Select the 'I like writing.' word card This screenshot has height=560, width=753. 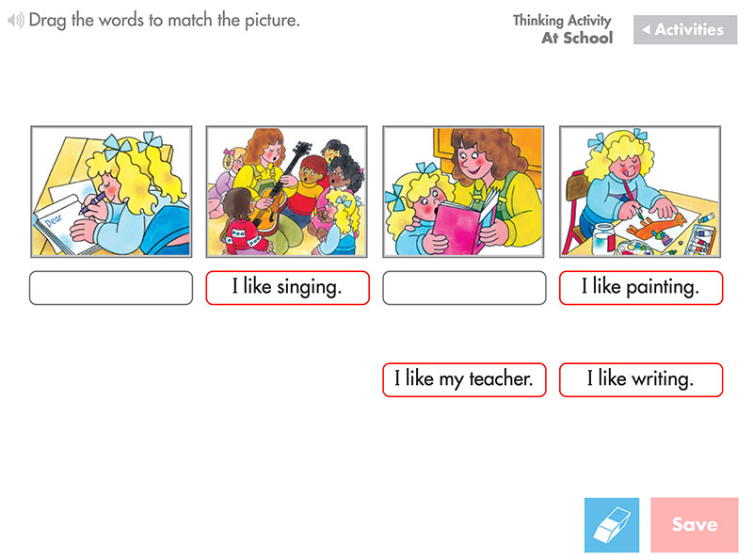pyautogui.click(x=641, y=379)
